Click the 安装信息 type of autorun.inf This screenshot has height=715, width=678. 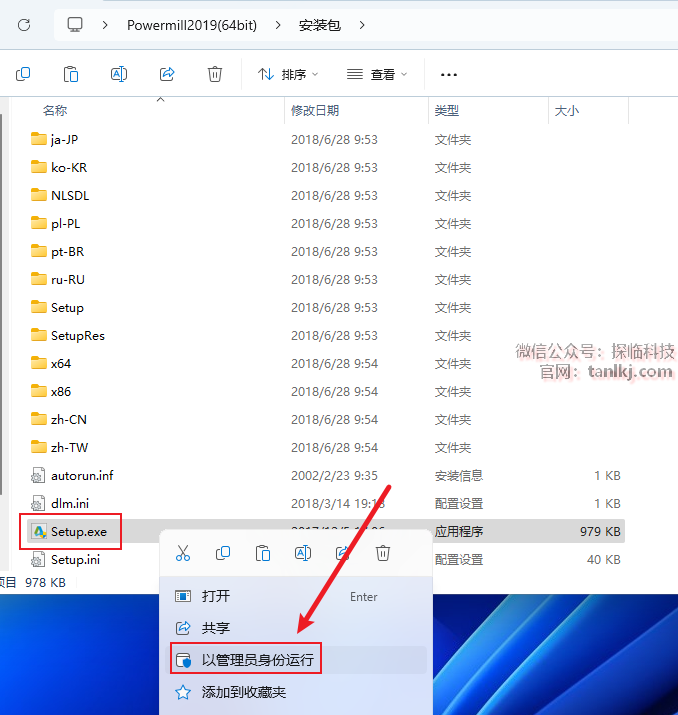point(459,476)
